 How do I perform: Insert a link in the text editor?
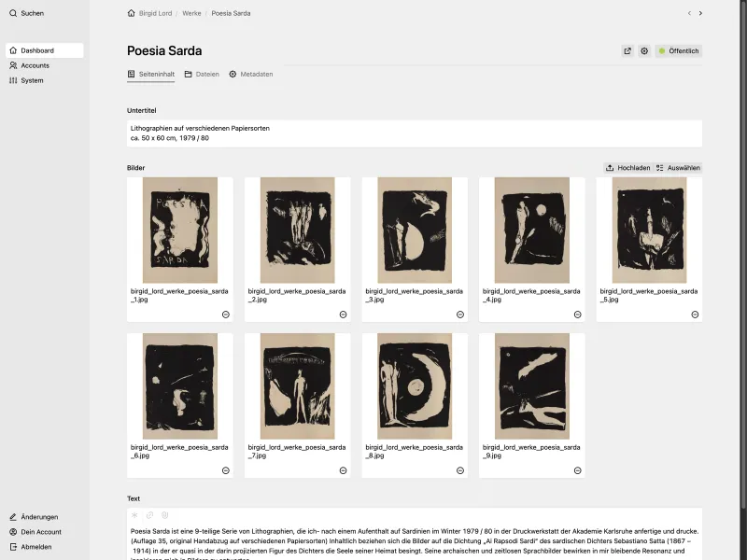(149, 514)
